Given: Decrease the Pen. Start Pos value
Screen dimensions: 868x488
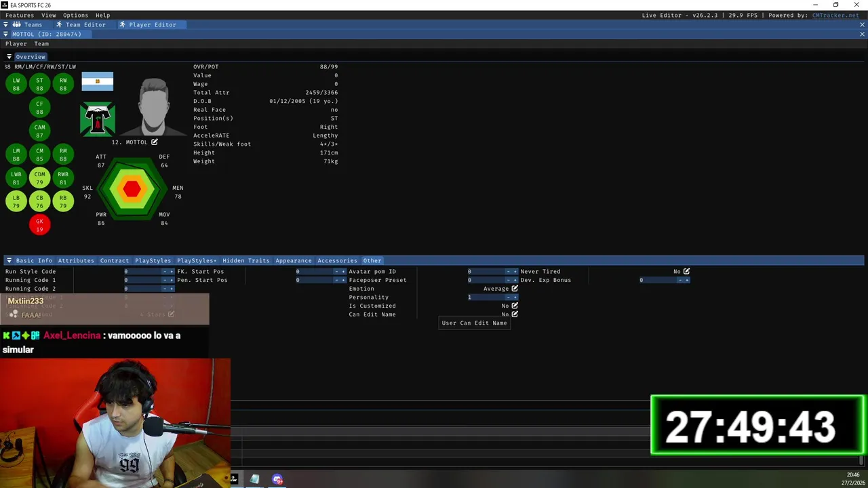Looking at the screenshot, I should (336, 280).
